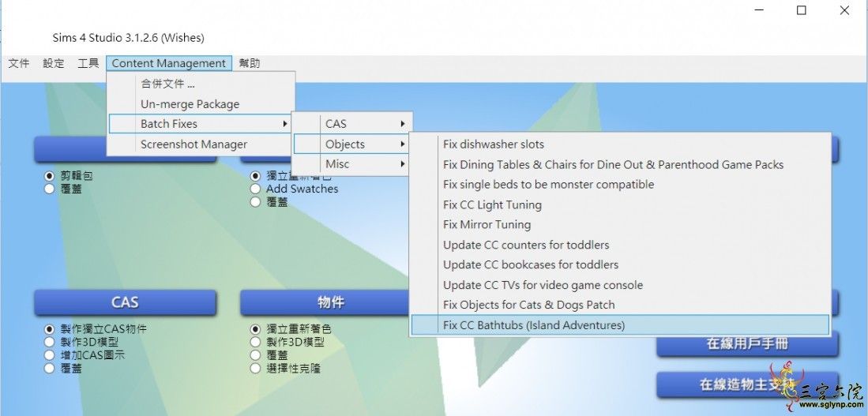Expand the Batch Fixes submenu
The width and height of the screenshot is (868, 416).
pyautogui.click(x=201, y=124)
